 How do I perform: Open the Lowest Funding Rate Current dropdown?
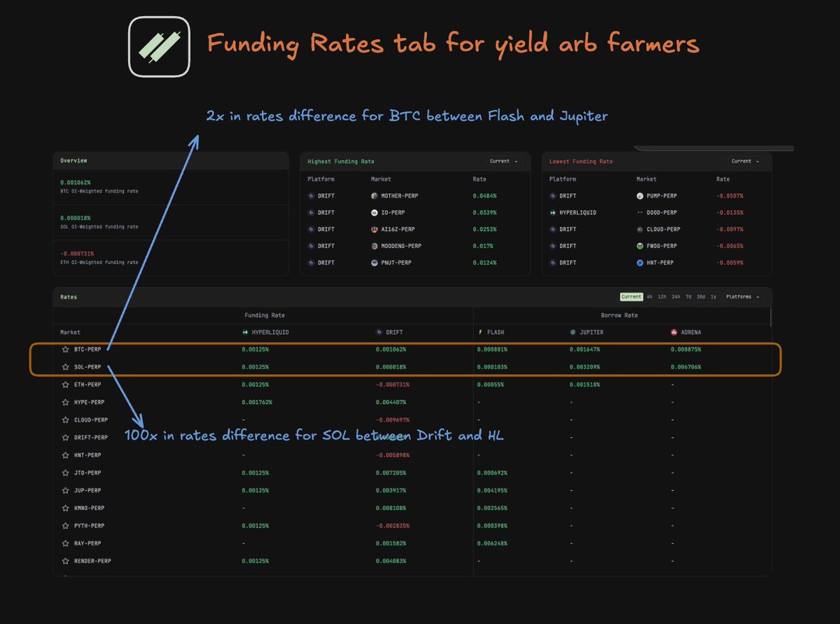[745, 161]
